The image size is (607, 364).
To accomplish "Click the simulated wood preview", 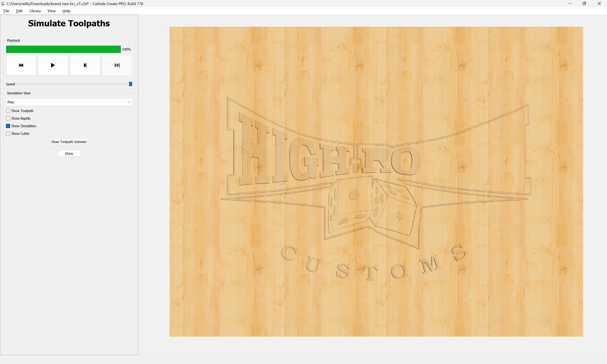I will pyautogui.click(x=376, y=181).
